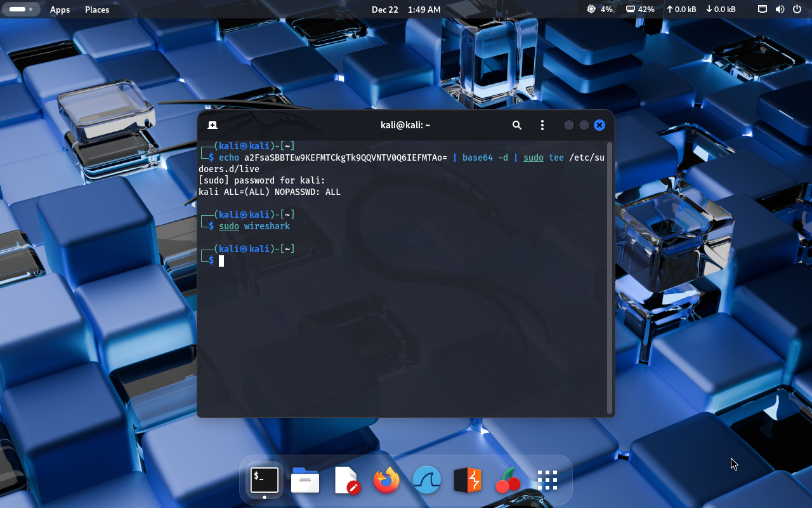Toggle the workspace overview pill
The height and width of the screenshot is (508, 812).
click(x=21, y=10)
